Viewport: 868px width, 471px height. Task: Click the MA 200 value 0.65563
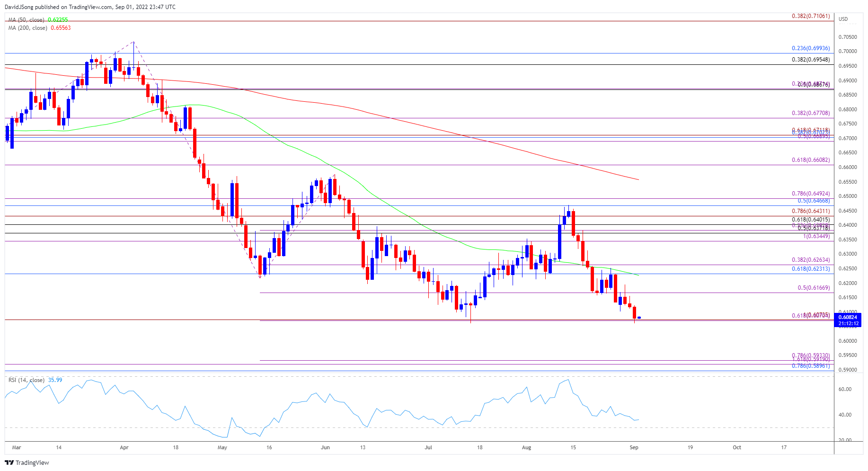pos(61,28)
